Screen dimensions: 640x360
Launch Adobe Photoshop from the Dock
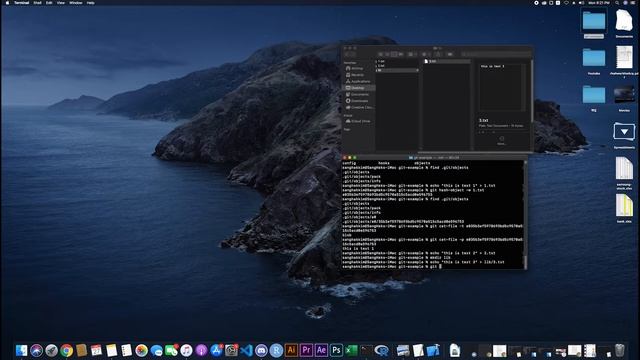click(336, 350)
